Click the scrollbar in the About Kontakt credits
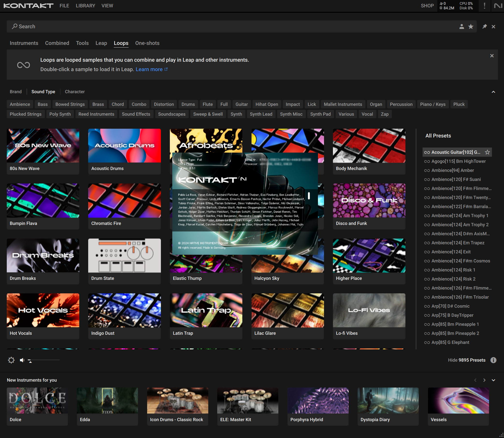The image size is (504, 438). coord(309,196)
